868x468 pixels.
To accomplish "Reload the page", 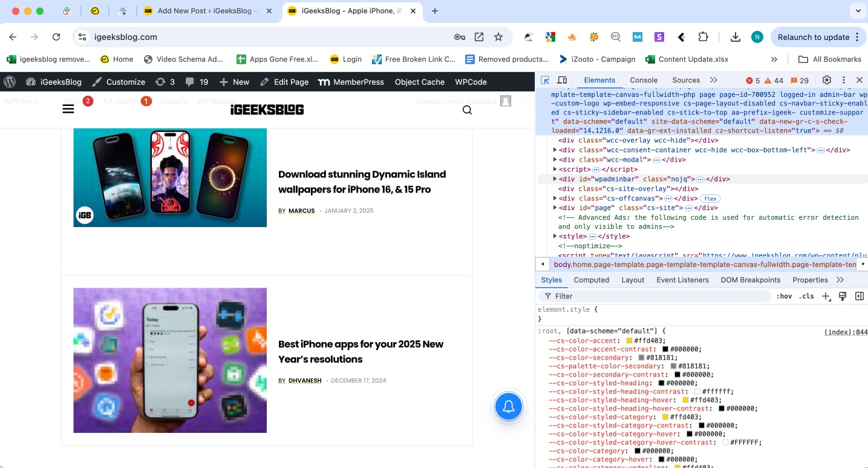I will (56, 37).
